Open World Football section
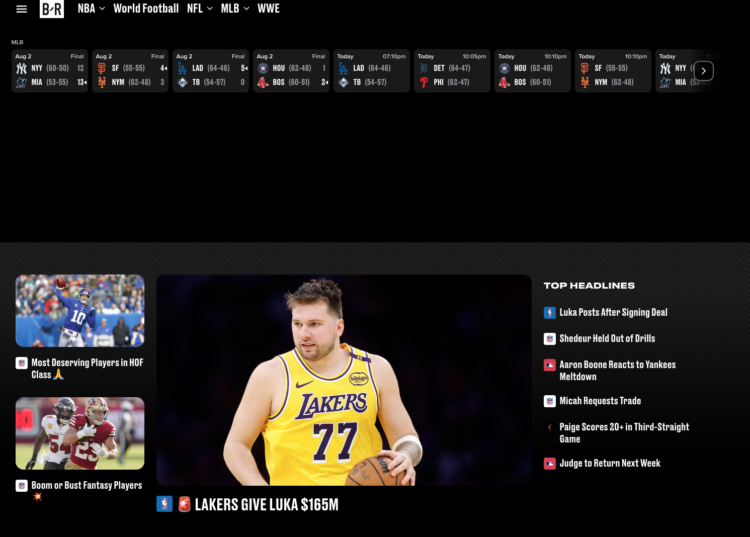This screenshot has width=750, height=537. tap(146, 9)
